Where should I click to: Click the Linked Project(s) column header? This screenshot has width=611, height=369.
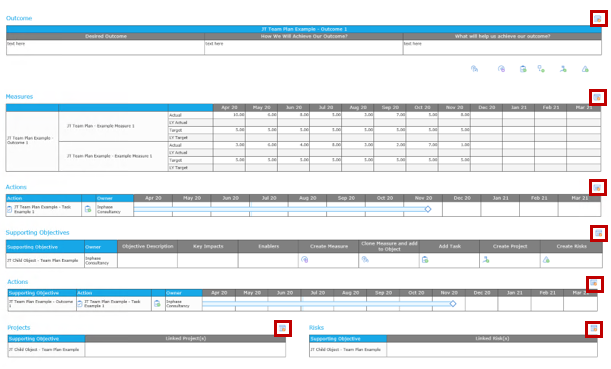(x=185, y=339)
